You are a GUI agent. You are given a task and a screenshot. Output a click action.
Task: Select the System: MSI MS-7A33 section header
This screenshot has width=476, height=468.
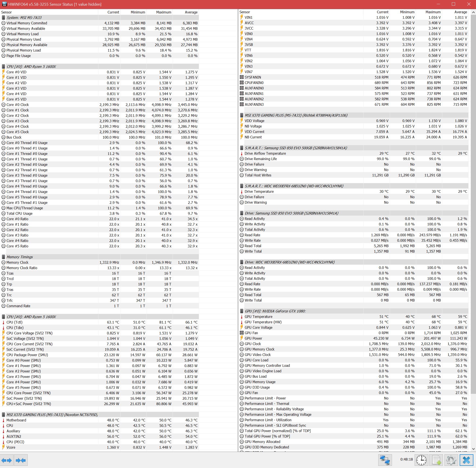pos(24,18)
